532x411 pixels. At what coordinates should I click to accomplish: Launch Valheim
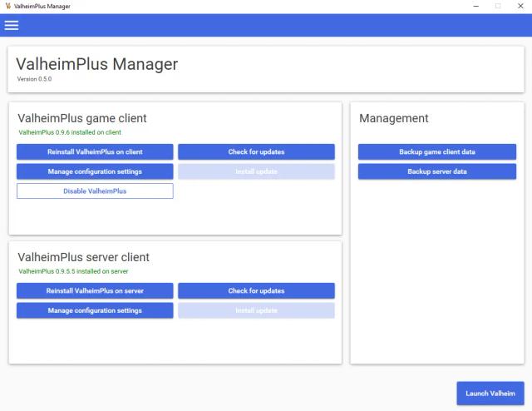tap(490, 394)
